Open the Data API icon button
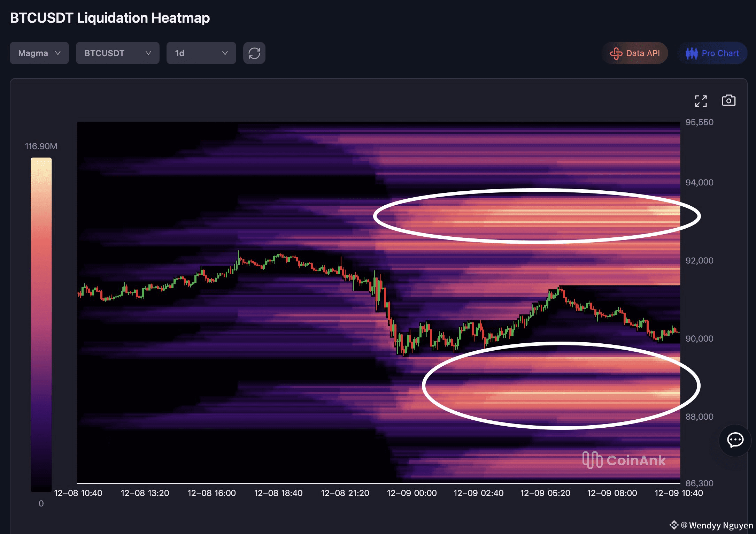Viewport: 756px width, 534px height. (x=616, y=53)
